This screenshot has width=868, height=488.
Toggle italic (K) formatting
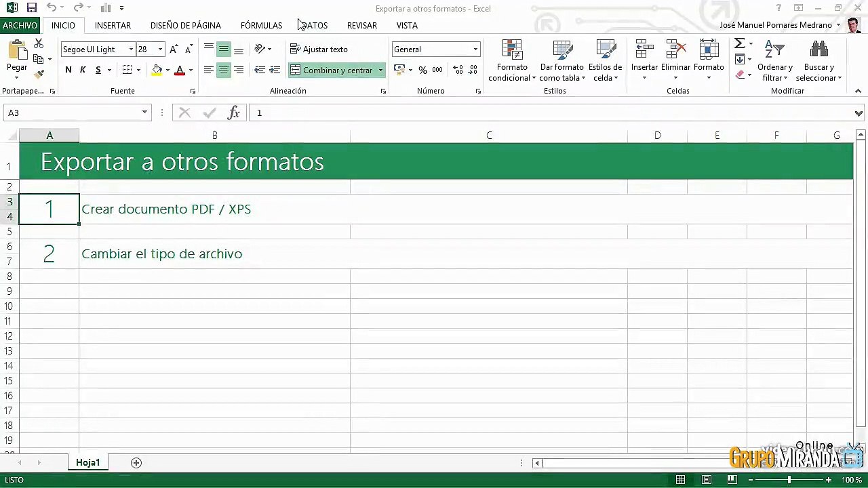[x=83, y=70]
